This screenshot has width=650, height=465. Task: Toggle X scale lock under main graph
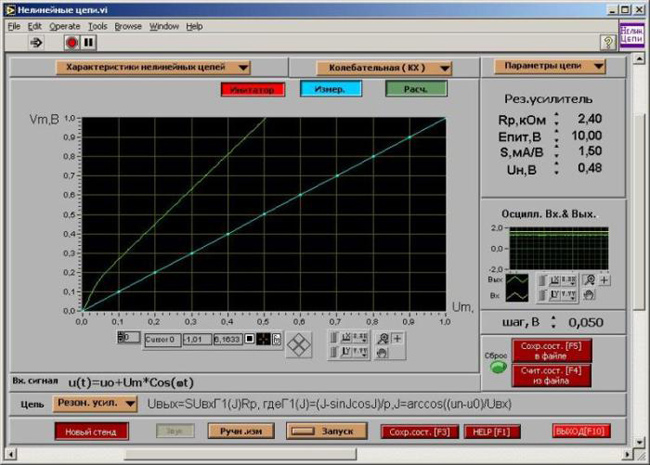334,338
